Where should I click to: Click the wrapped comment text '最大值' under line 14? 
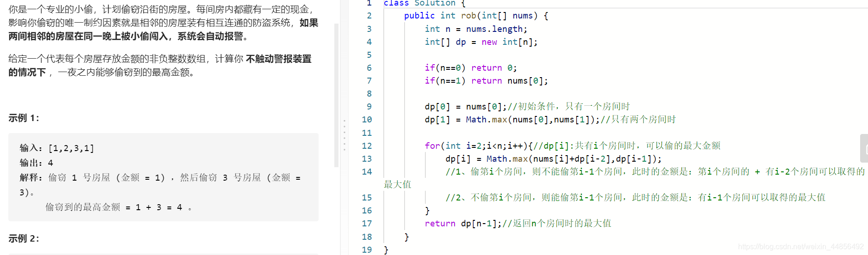click(x=398, y=185)
